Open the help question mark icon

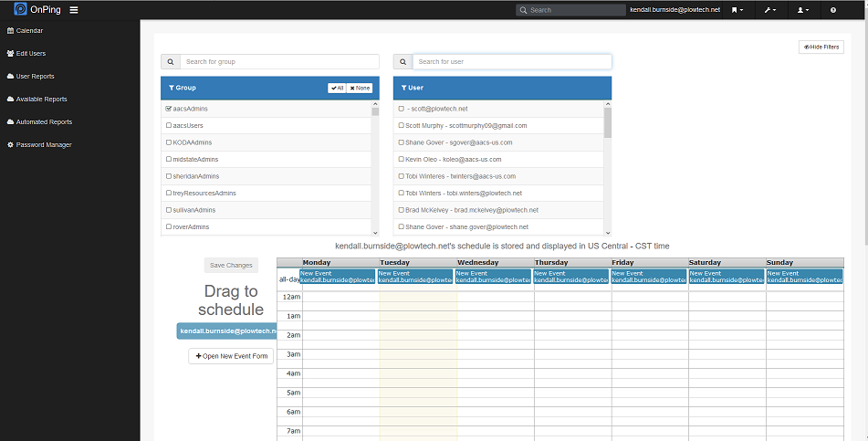click(x=832, y=10)
